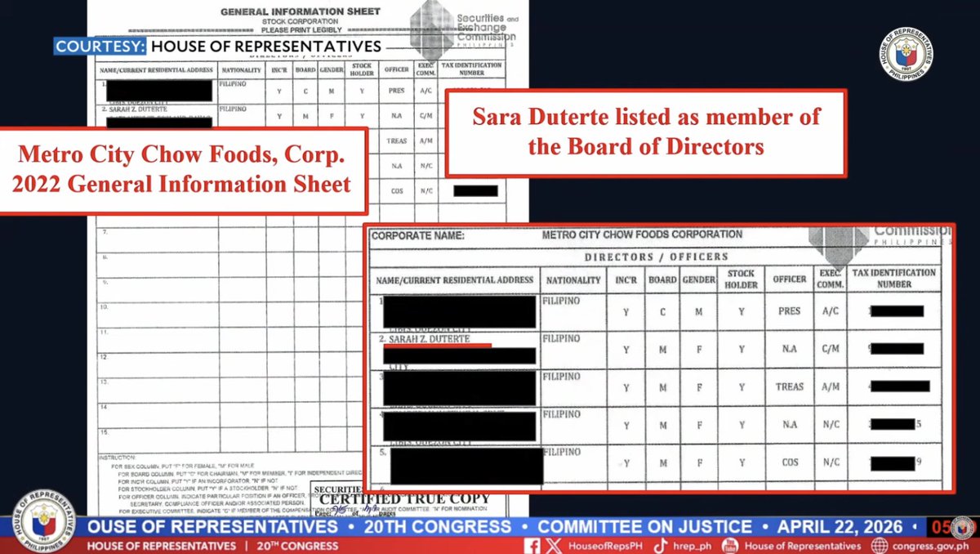Click the X logo in bottom bar
This screenshot has width=980, height=554.
pyautogui.click(x=553, y=545)
